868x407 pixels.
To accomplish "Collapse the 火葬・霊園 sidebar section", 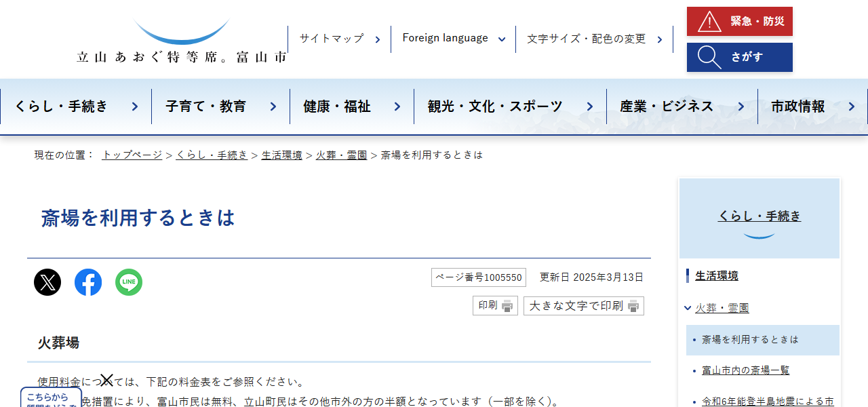I will [687, 307].
